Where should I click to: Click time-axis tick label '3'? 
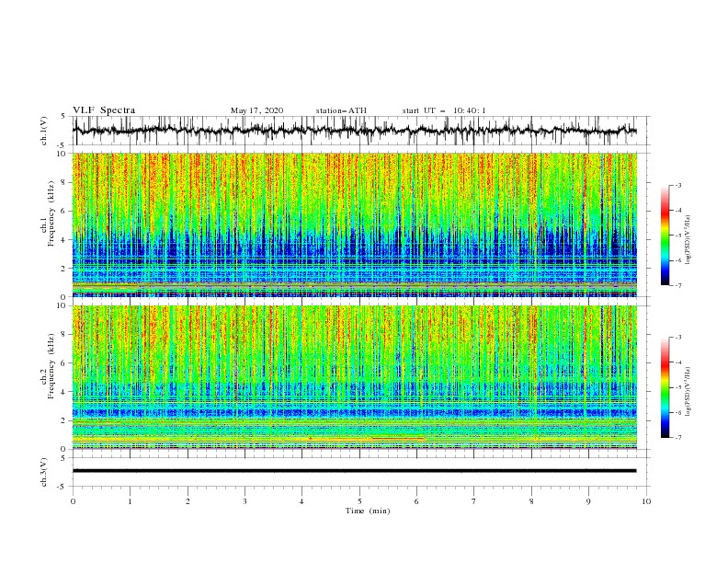[x=245, y=501]
